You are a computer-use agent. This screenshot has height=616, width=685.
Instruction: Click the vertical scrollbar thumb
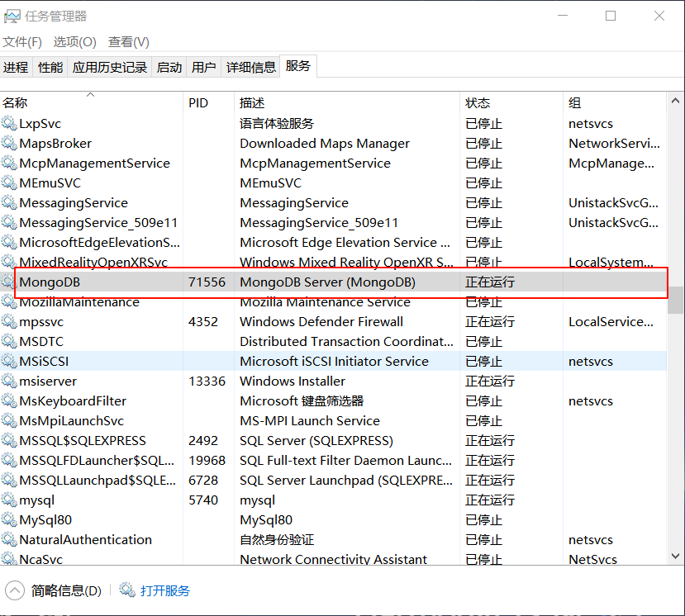coord(675,300)
